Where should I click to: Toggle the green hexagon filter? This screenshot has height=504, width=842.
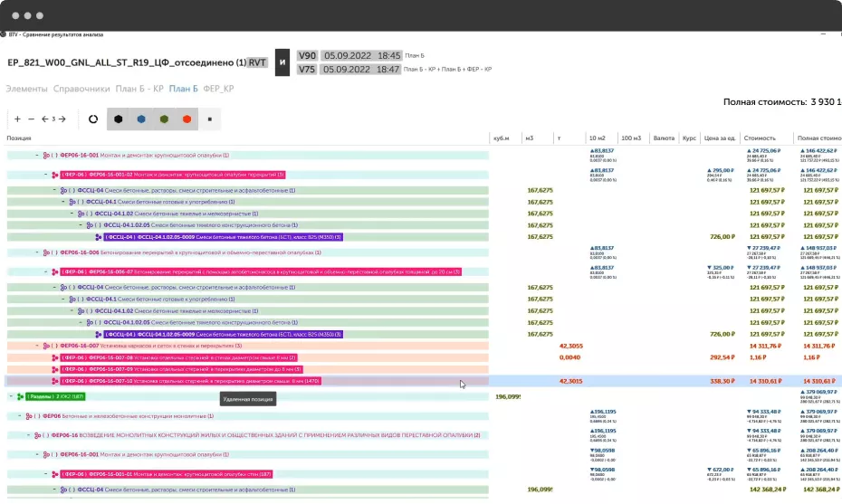(164, 119)
